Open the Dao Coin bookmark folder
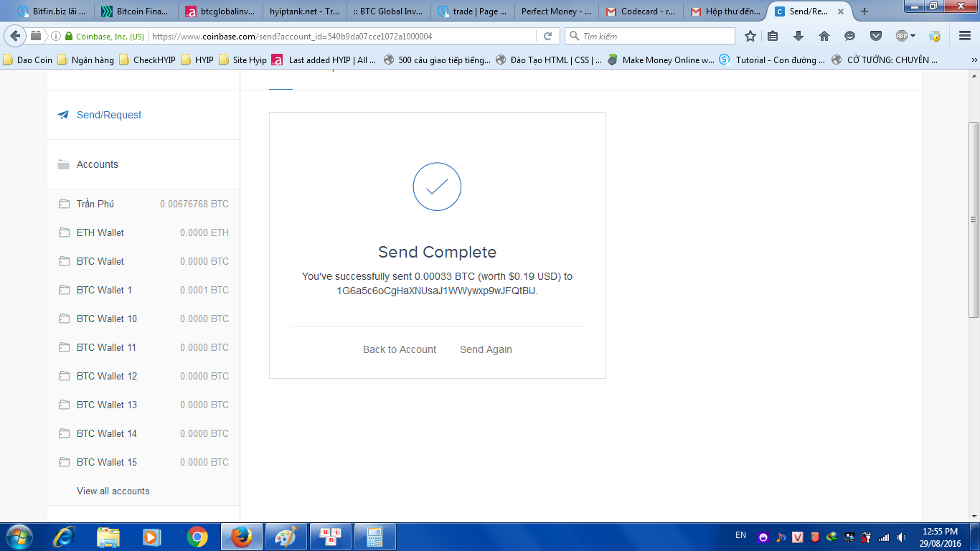Viewport: 980px width, 551px height. [28, 60]
